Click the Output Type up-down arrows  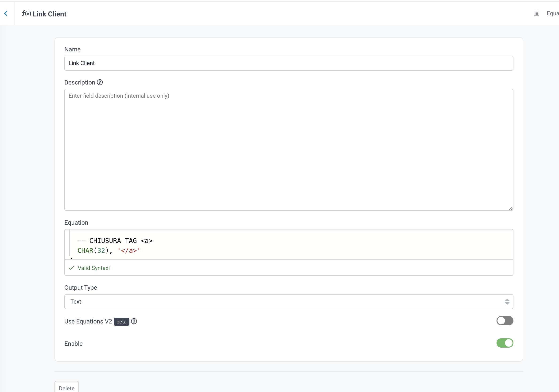click(507, 301)
